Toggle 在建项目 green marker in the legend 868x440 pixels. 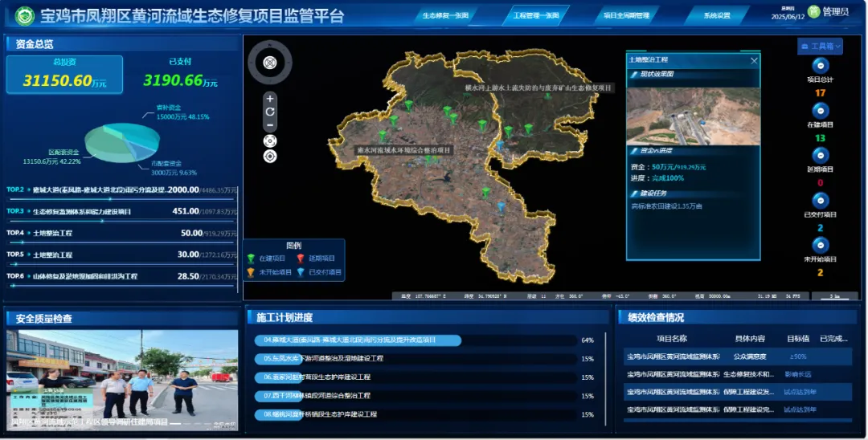[x=252, y=259]
